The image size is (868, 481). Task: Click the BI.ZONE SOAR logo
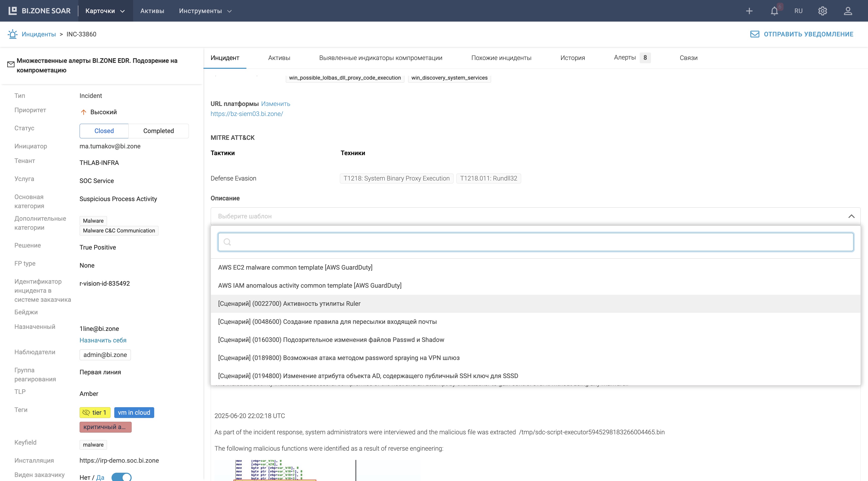click(40, 11)
